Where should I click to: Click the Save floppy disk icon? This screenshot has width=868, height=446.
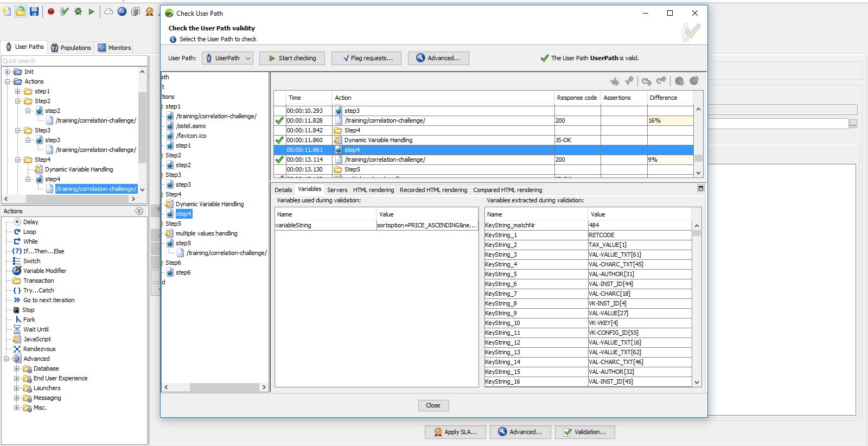click(x=34, y=11)
